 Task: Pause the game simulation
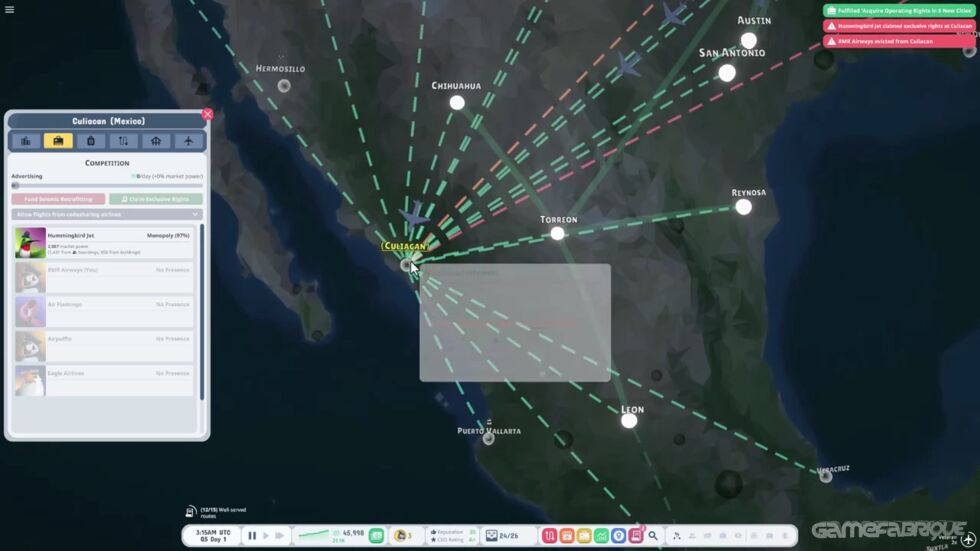252,535
